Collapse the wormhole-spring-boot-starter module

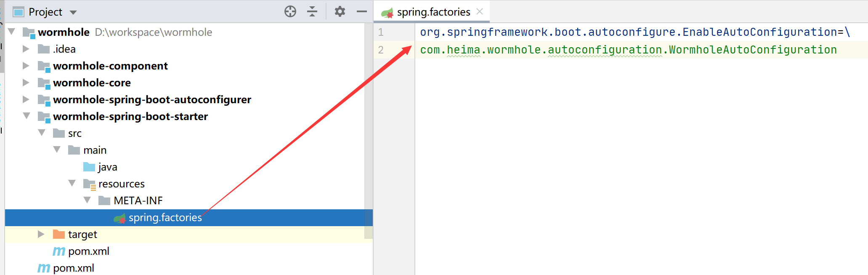click(27, 116)
